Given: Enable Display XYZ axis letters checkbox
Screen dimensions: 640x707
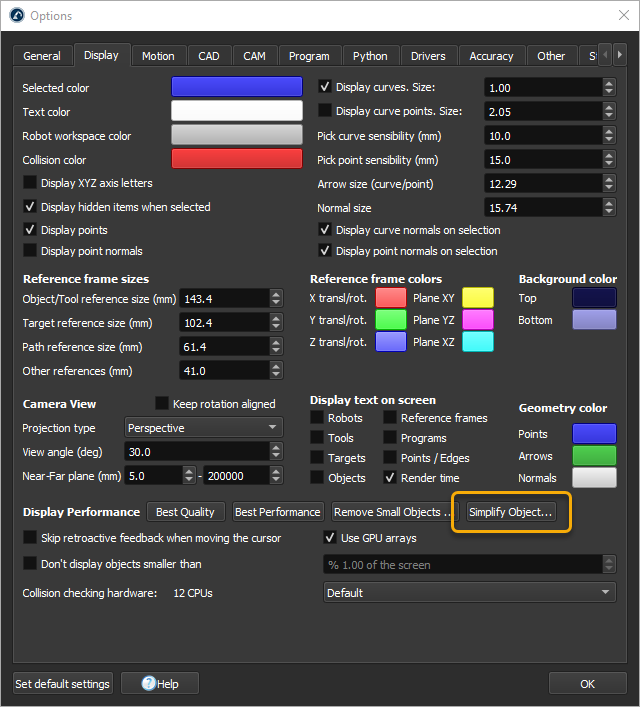Looking at the screenshot, I should point(31,183).
